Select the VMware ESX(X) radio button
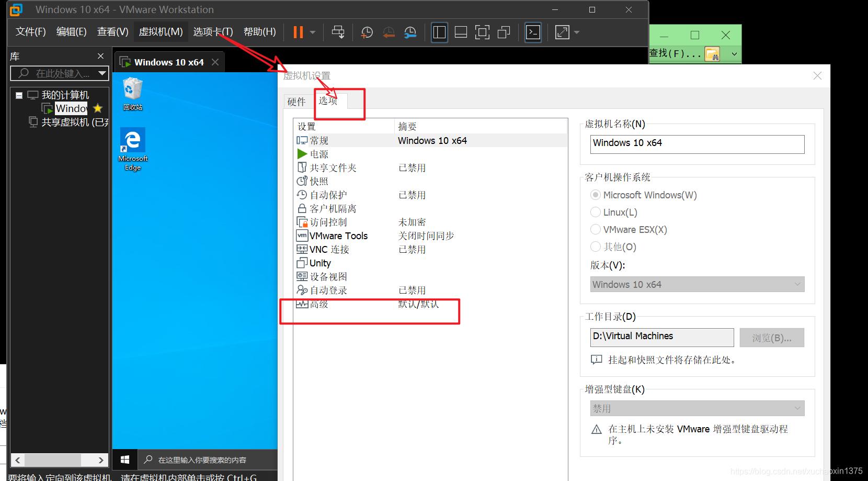The image size is (868, 481). click(x=595, y=229)
